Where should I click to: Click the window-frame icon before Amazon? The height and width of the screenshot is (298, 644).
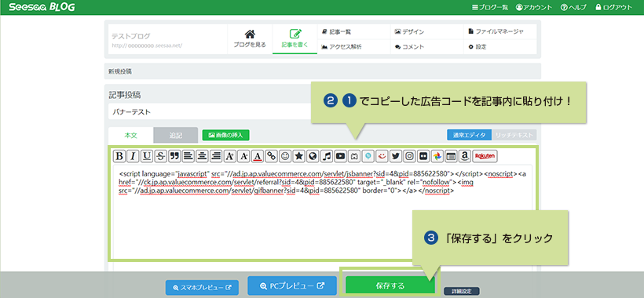click(x=451, y=156)
